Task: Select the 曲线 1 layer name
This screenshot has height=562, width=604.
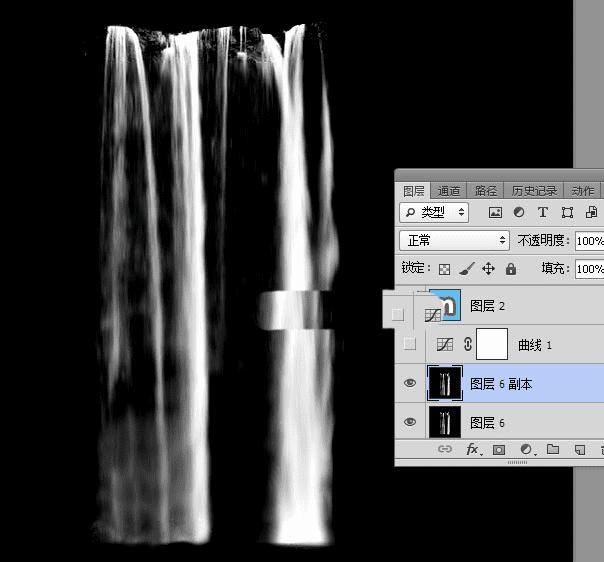Action: 535,345
